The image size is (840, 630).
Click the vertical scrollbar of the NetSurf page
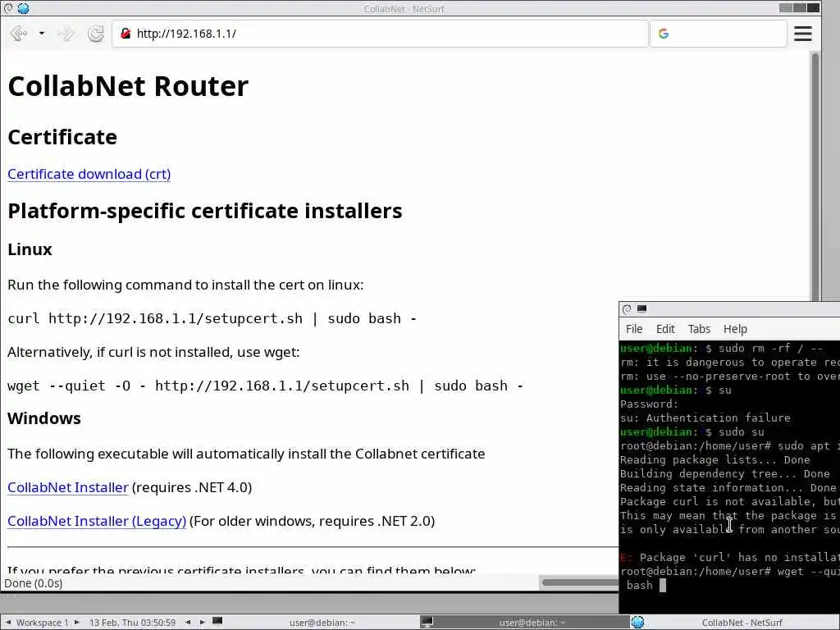815,177
